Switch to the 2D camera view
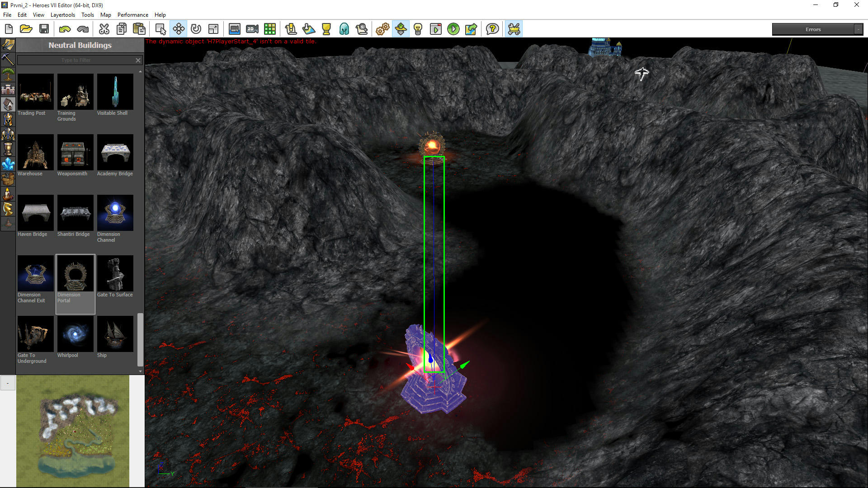 (x=252, y=29)
